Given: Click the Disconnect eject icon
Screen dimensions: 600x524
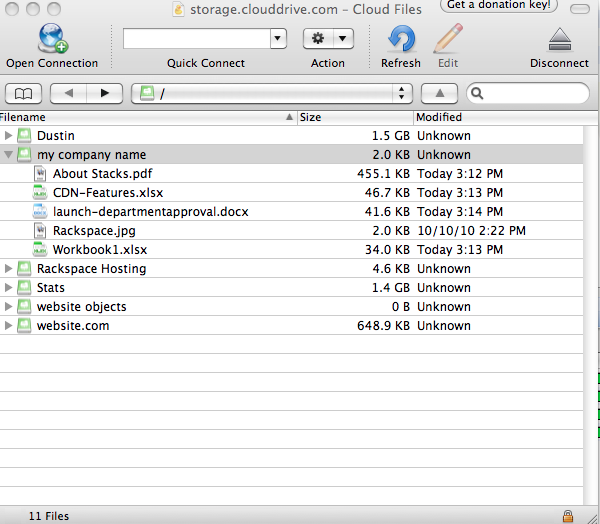Looking at the screenshot, I should (x=560, y=39).
